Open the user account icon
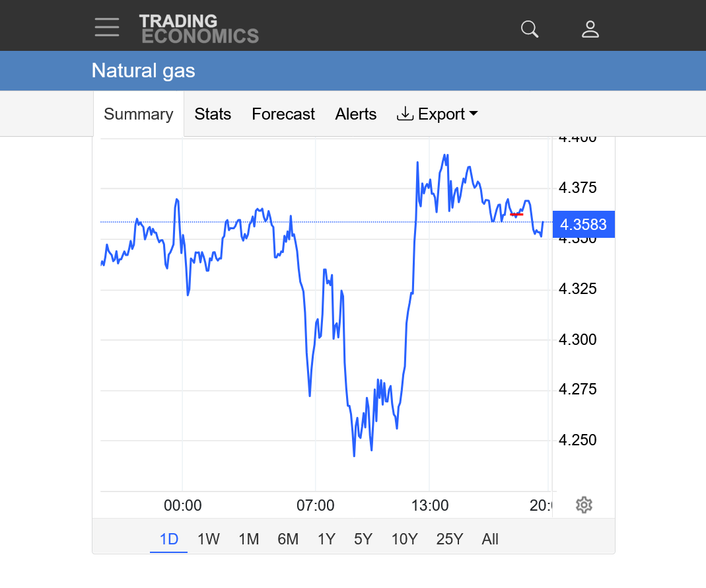 click(590, 29)
